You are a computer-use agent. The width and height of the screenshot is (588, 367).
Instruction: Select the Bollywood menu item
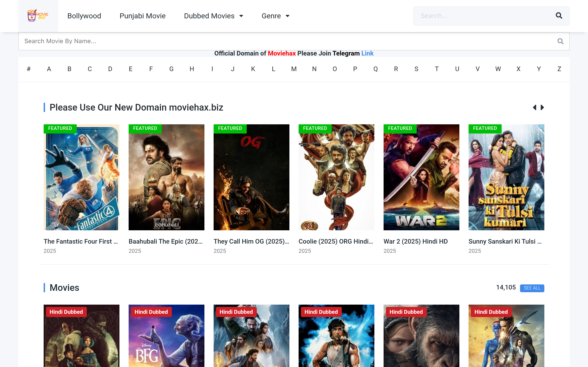tap(84, 16)
